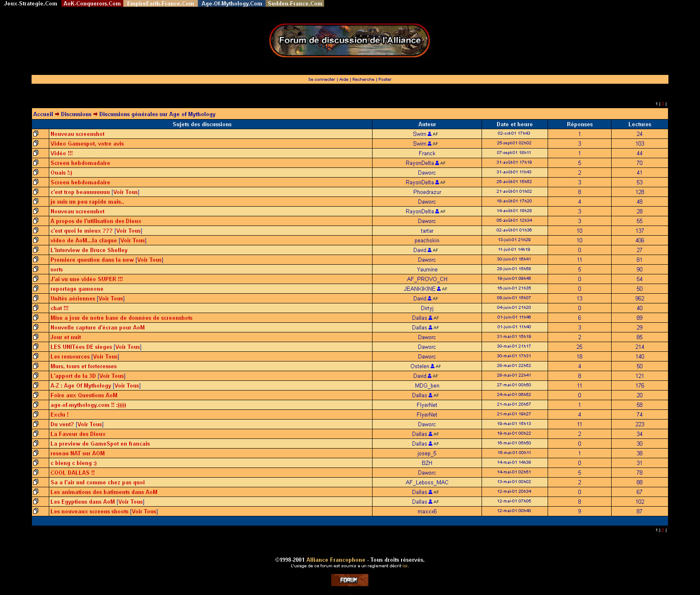Switch to the AoK-Conquerors.Com site tab
700x595 pixels.
pyautogui.click(x=92, y=3)
